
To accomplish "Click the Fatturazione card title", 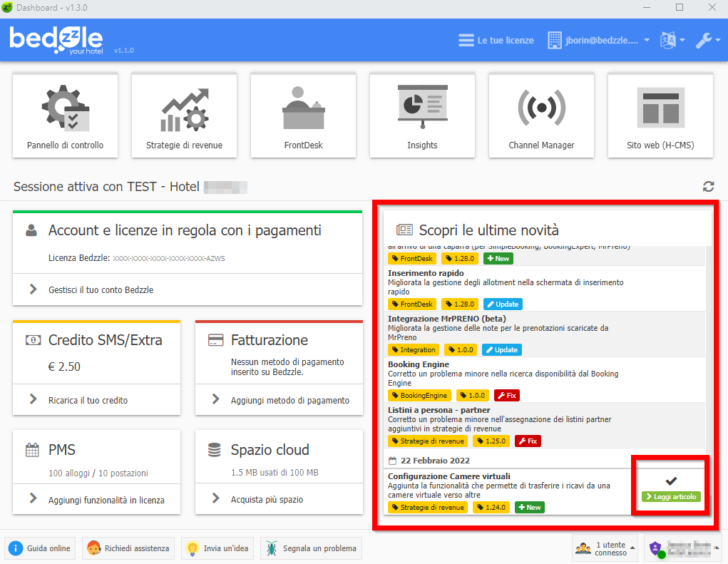I will point(270,340).
